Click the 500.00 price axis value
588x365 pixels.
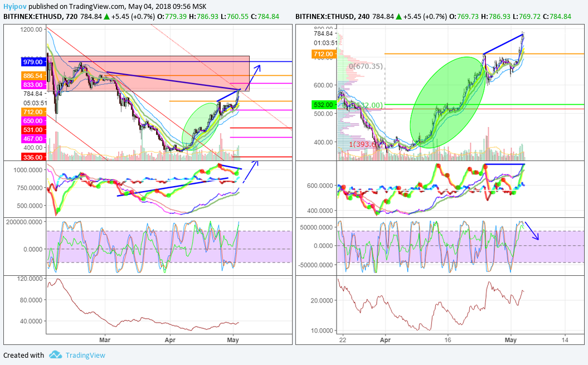pos(323,114)
